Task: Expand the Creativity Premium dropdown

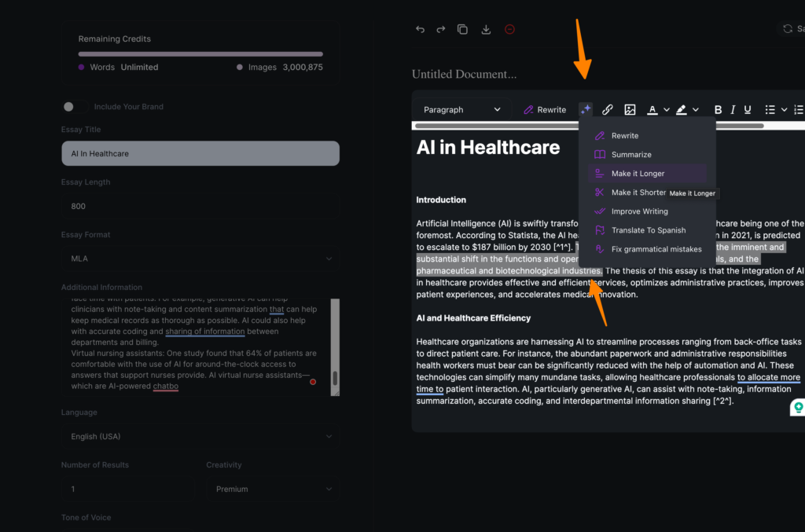Action: [273, 489]
